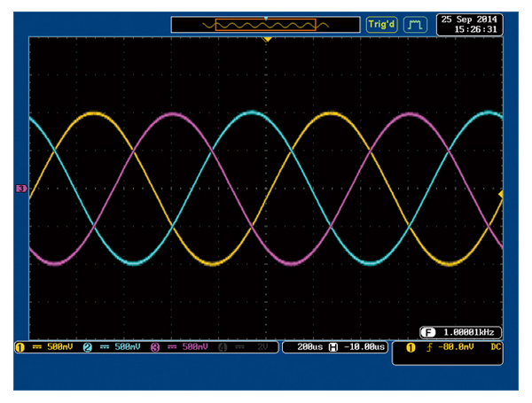Screen dimensions: 532x403
Task: Click the channel 3 500mV scale value
Action: coord(195,346)
